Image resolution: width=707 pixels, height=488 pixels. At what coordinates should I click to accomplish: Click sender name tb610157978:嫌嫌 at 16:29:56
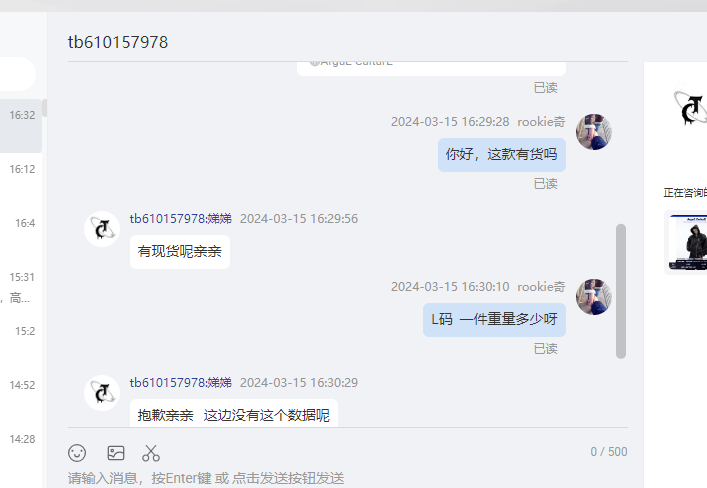click(x=180, y=218)
